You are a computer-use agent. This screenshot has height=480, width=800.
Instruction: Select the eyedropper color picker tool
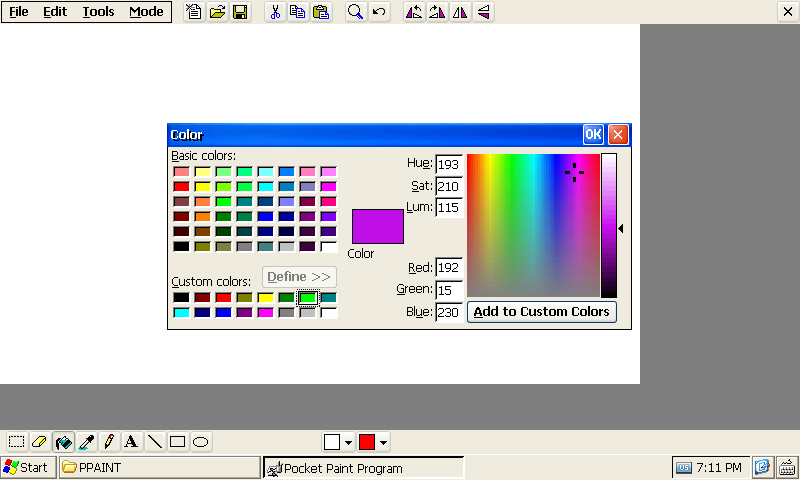pyautogui.click(x=87, y=442)
